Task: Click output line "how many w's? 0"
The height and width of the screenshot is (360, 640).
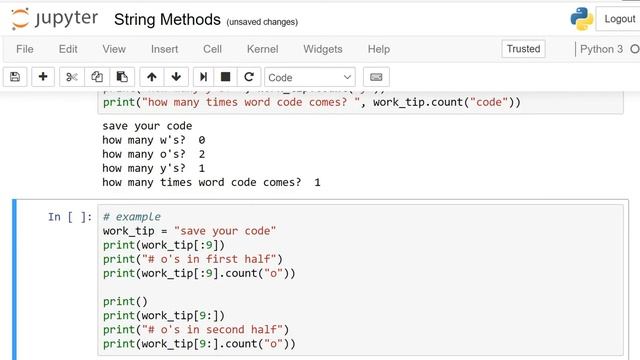Action: pyautogui.click(x=153, y=140)
